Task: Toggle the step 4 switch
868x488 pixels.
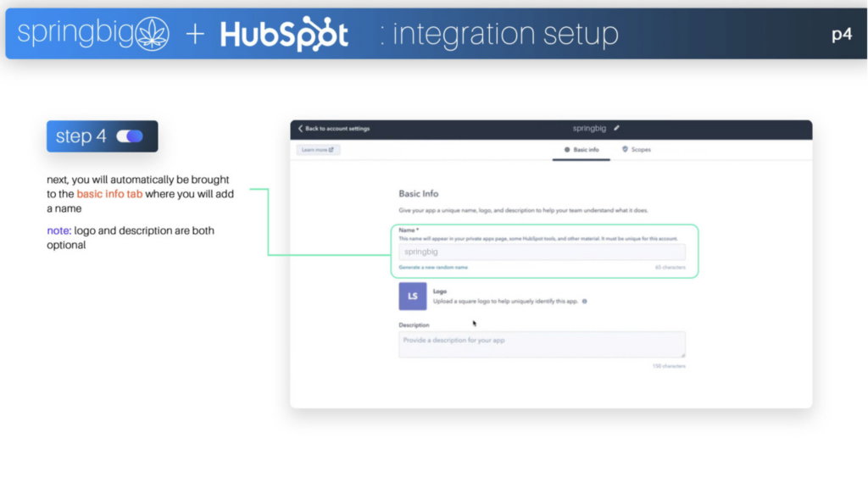Action: click(x=130, y=136)
